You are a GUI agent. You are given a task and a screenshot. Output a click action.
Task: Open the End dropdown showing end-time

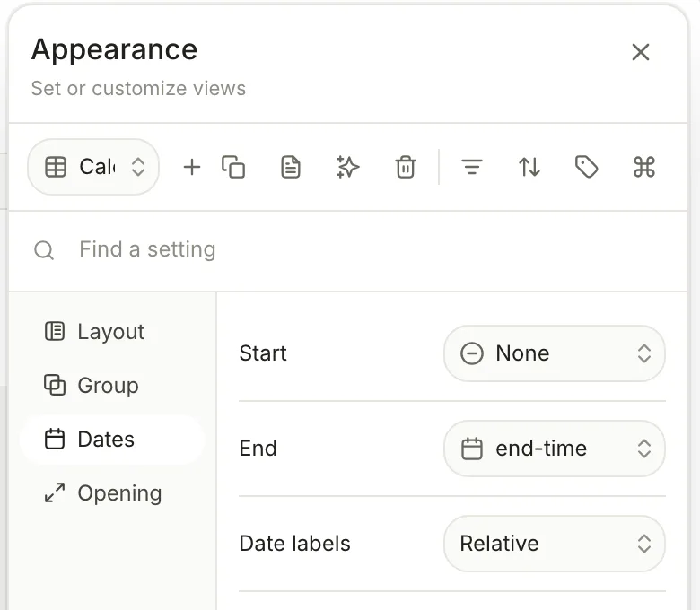tap(554, 449)
